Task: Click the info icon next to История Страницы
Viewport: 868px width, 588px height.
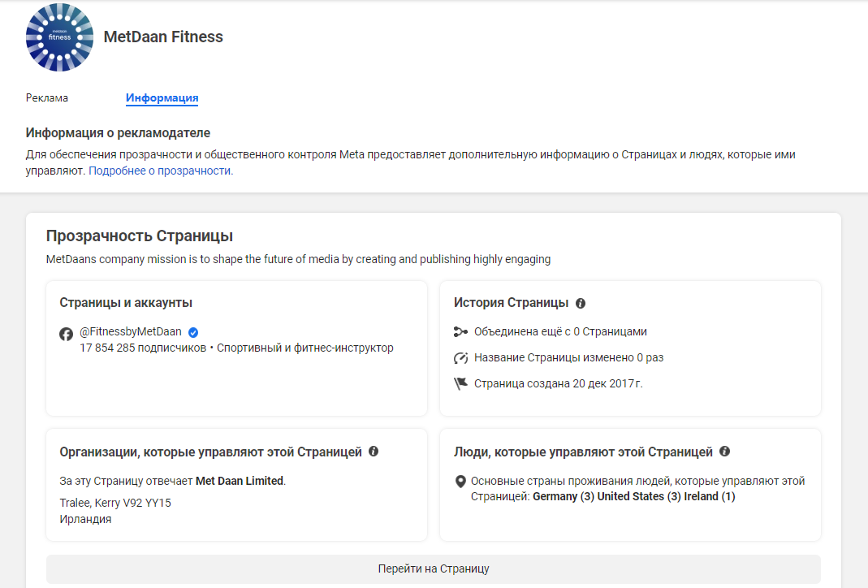Action: [581, 303]
